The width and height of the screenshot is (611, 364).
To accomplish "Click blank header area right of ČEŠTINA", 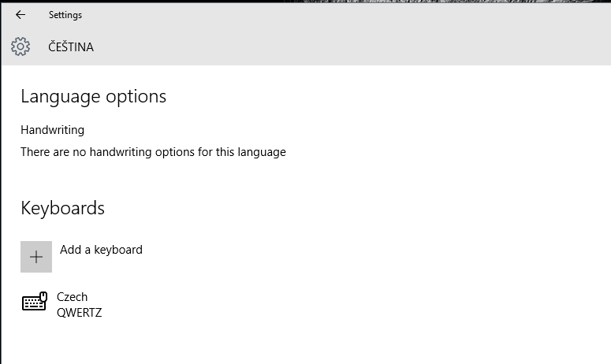I will [355, 47].
